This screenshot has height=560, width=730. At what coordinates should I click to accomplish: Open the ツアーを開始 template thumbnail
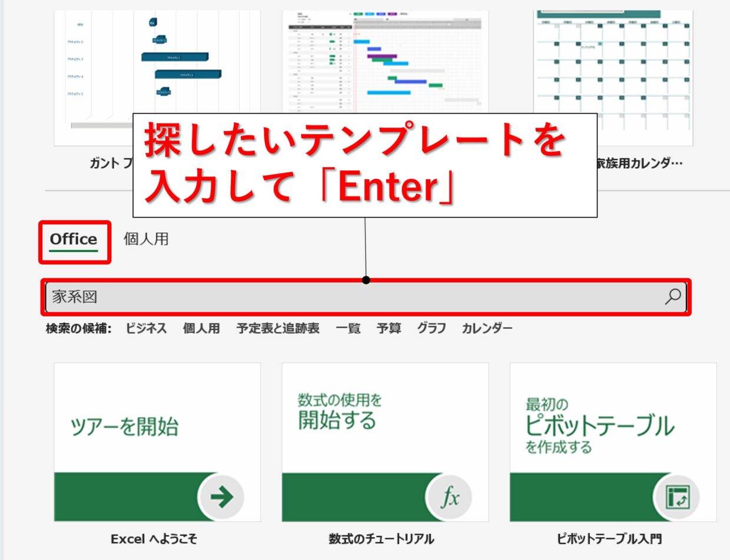click(157, 442)
